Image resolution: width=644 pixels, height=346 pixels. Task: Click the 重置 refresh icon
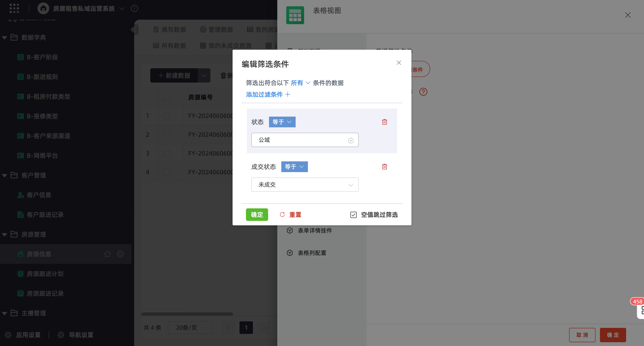[282, 215]
